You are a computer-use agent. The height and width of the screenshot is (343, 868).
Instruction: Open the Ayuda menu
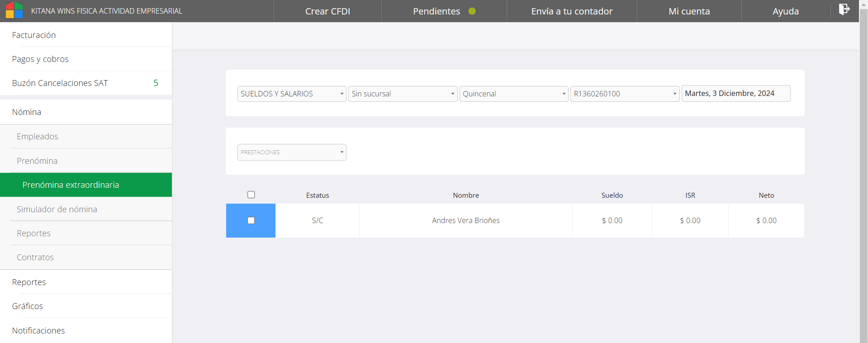tap(785, 11)
